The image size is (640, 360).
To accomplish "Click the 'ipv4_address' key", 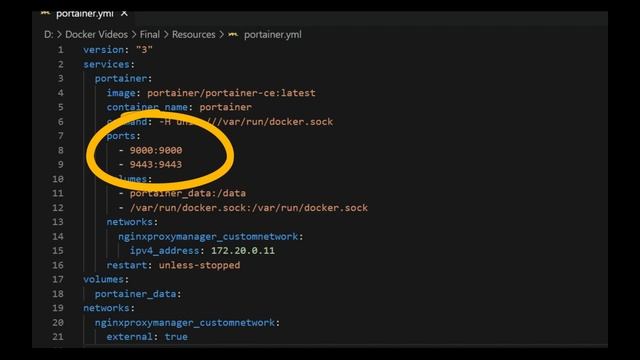I will point(164,251).
